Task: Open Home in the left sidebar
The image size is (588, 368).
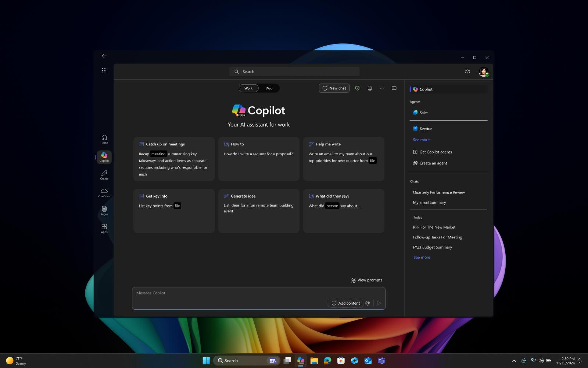Action: point(104,139)
